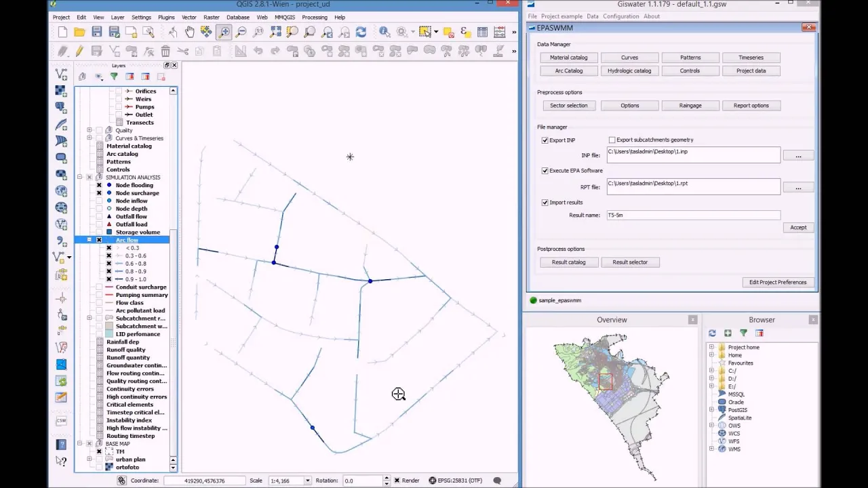Activate the Zoom Out tool

tap(241, 32)
